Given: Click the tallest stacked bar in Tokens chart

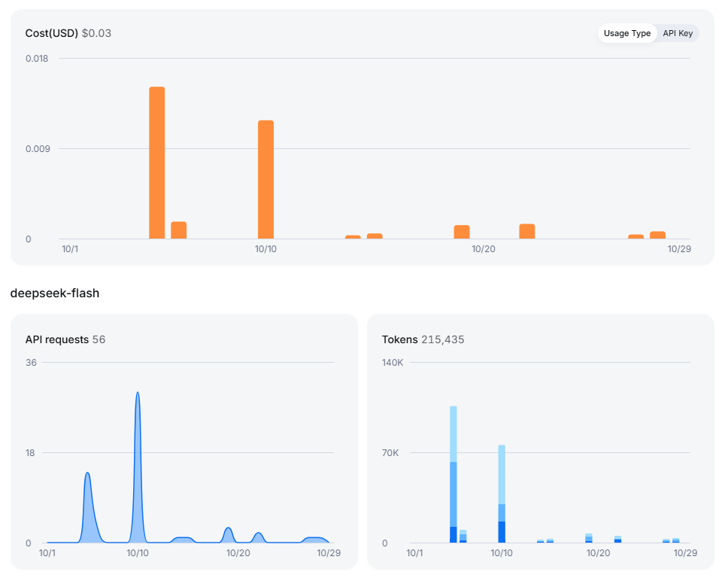Looking at the screenshot, I should pos(453,474).
